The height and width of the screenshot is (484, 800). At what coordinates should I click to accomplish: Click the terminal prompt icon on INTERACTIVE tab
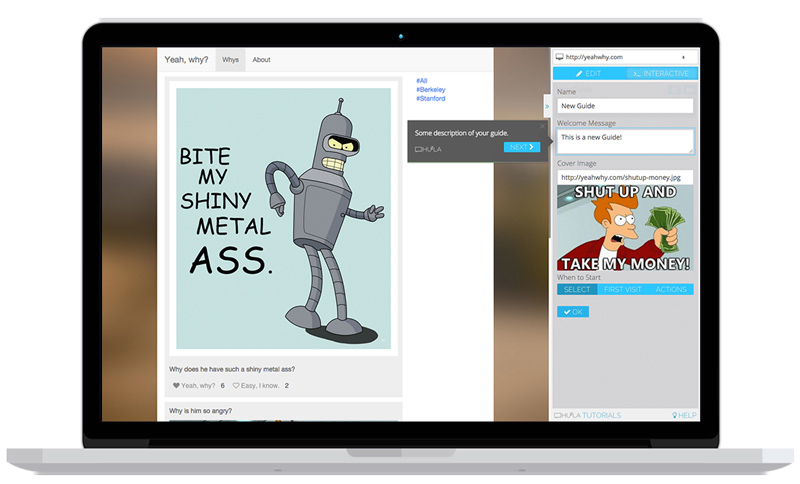pos(637,73)
